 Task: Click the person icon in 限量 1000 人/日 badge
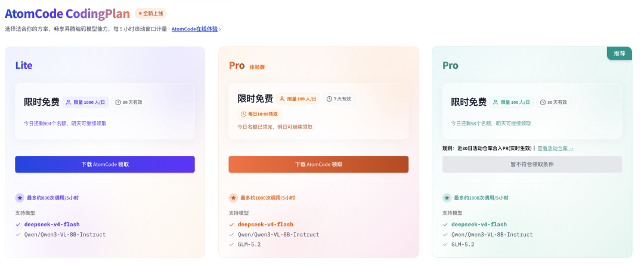click(x=69, y=102)
